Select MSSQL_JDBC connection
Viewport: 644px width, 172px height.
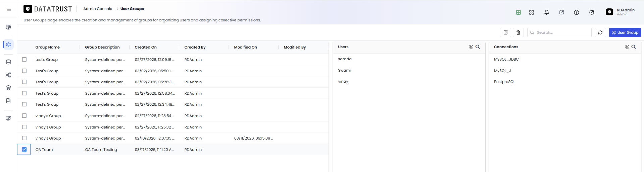tap(506, 59)
